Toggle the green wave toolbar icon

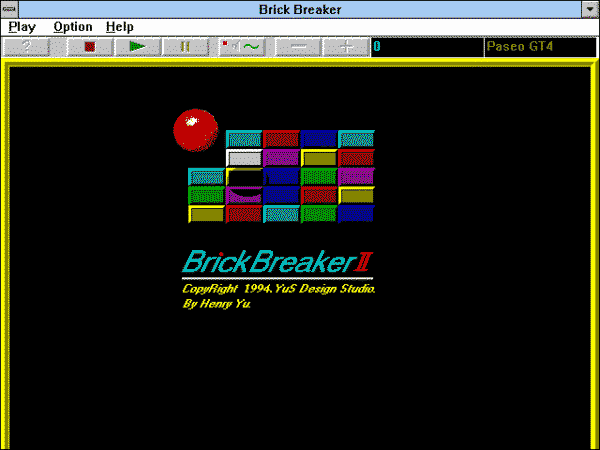[242, 46]
